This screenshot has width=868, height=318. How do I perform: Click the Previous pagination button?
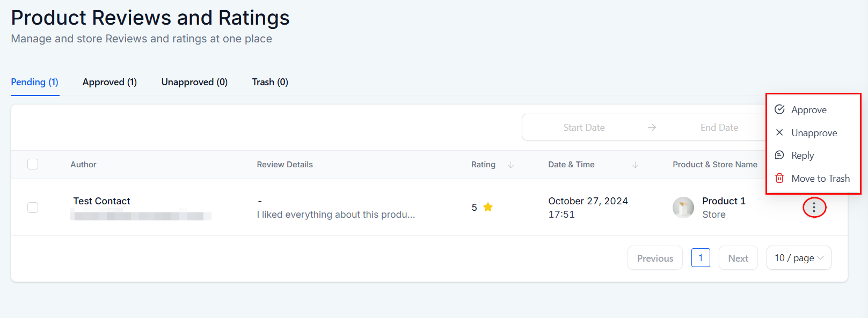(655, 258)
